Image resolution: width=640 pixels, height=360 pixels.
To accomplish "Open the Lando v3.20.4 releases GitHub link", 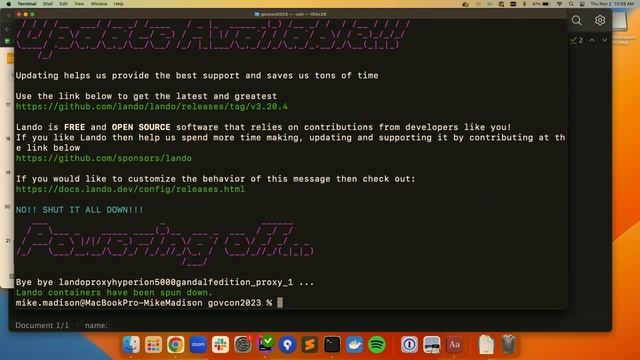I will (152, 107).
